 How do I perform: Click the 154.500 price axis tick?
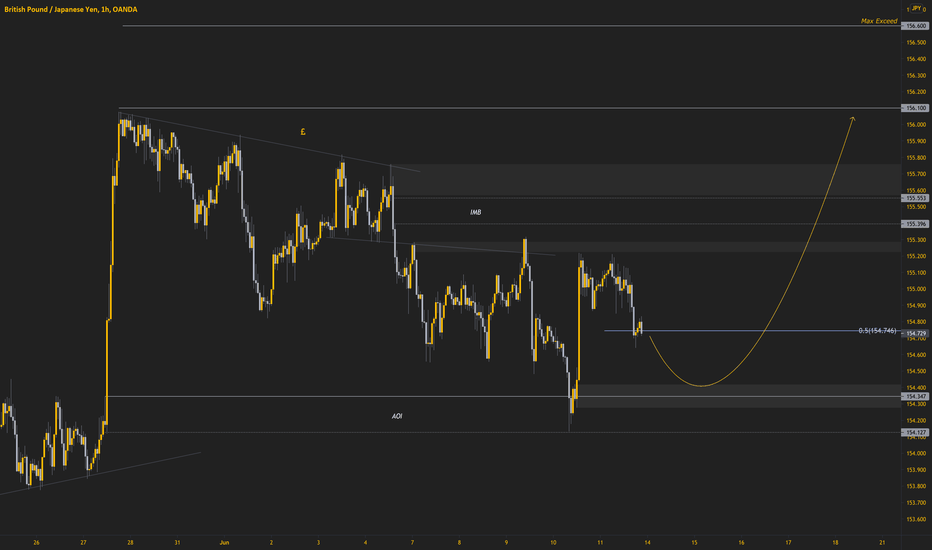pyautogui.click(x=916, y=371)
